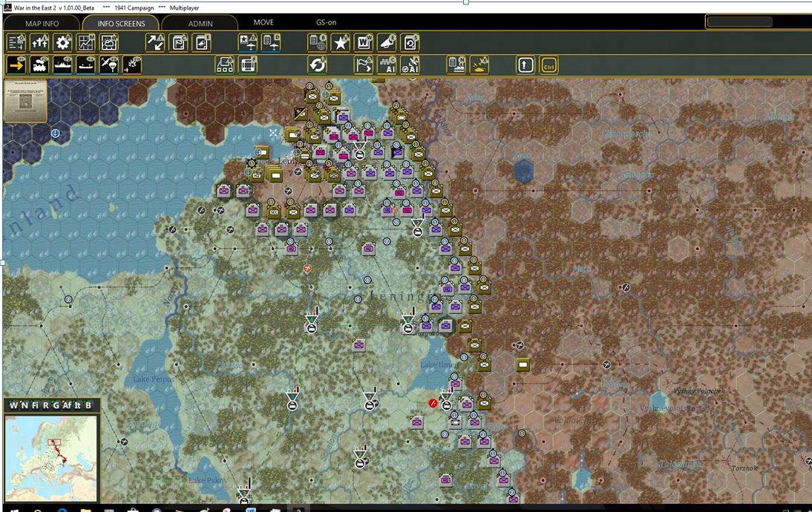Image resolution: width=812 pixels, height=512 pixels.
Task: Toggle the Af nation filter on minimap
Action: point(67,405)
